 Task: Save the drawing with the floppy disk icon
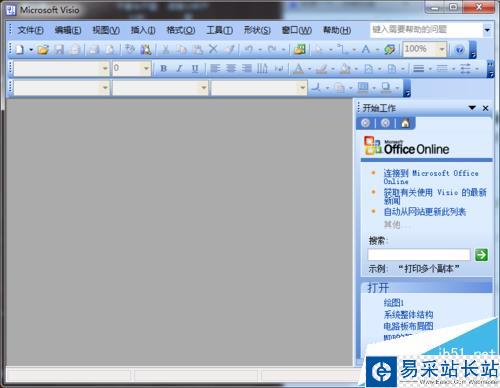[x=59, y=50]
